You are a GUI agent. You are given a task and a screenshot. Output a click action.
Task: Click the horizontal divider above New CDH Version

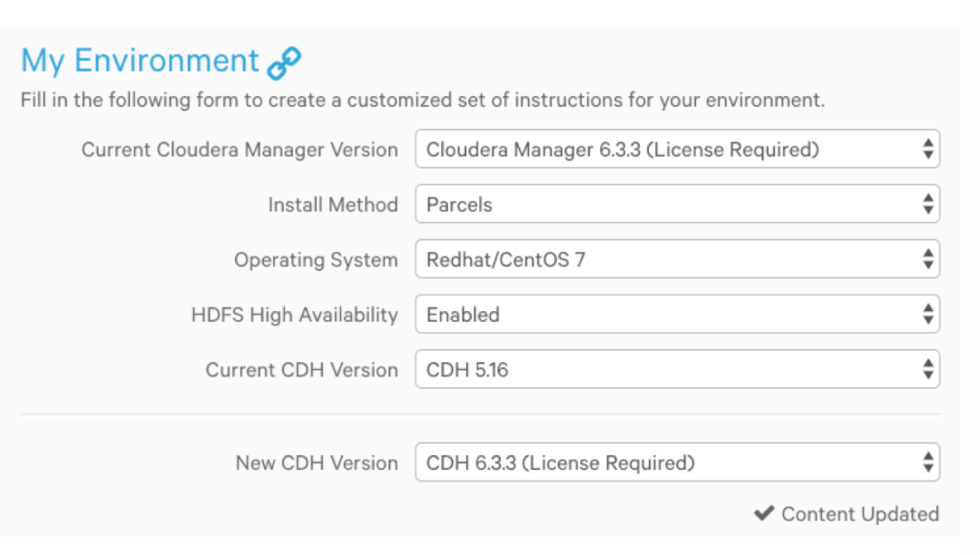(x=480, y=414)
